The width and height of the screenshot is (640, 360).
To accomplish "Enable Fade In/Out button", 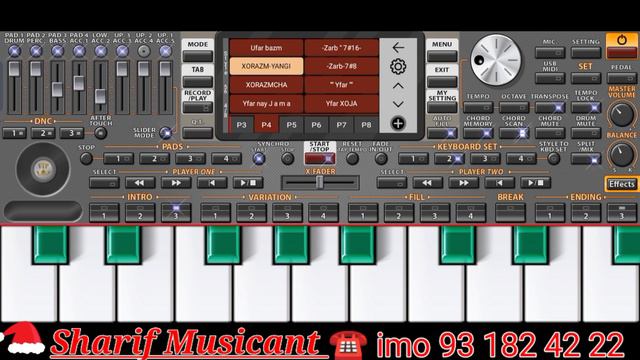I will click(x=381, y=159).
